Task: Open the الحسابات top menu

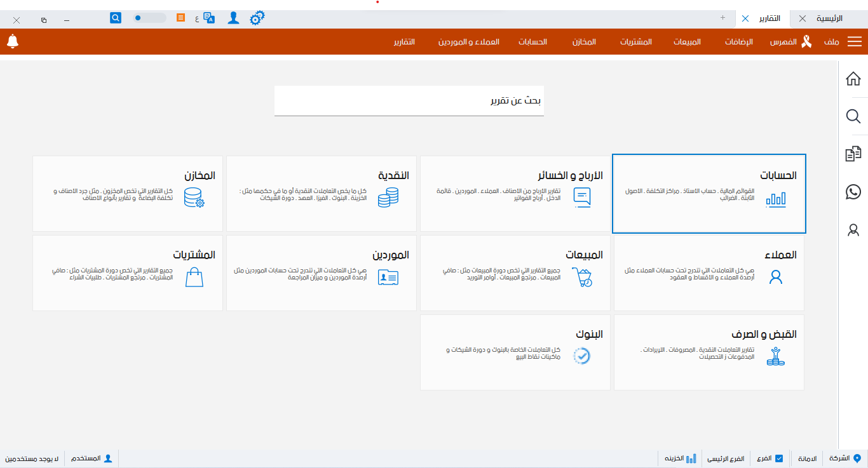Action: [x=532, y=42]
